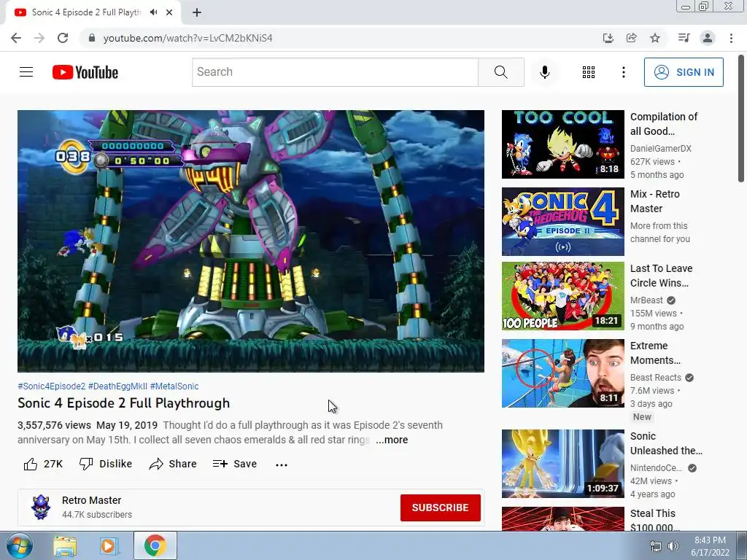
Task: Like the video with the thumbs-up icon
Action: (x=31, y=464)
